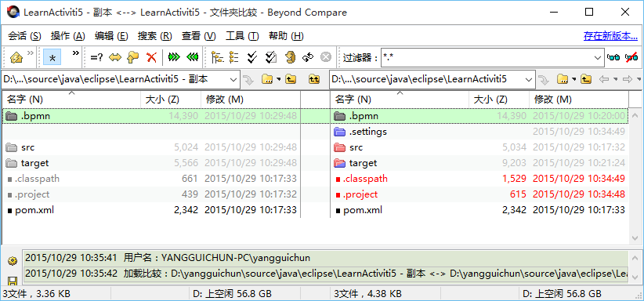Screen dimensions: 644x301
Task: Open the left folder path dropdown
Action: pyautogui.click(x=233, y=79)
